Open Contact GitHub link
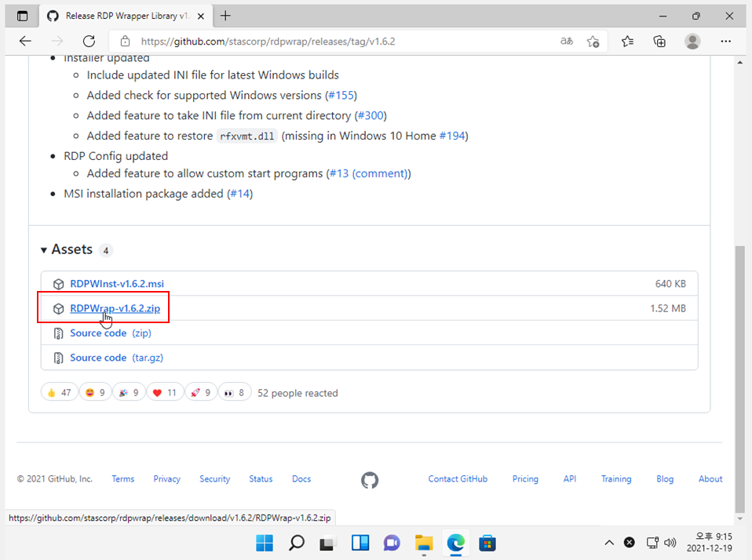The image size is (752, 560). [458, 478]
